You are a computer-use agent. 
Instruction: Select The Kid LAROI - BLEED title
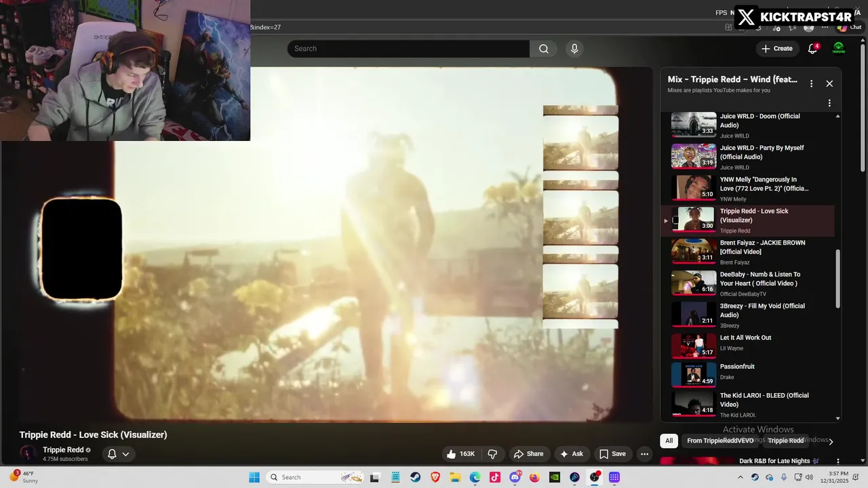click(x=764, y=400)
